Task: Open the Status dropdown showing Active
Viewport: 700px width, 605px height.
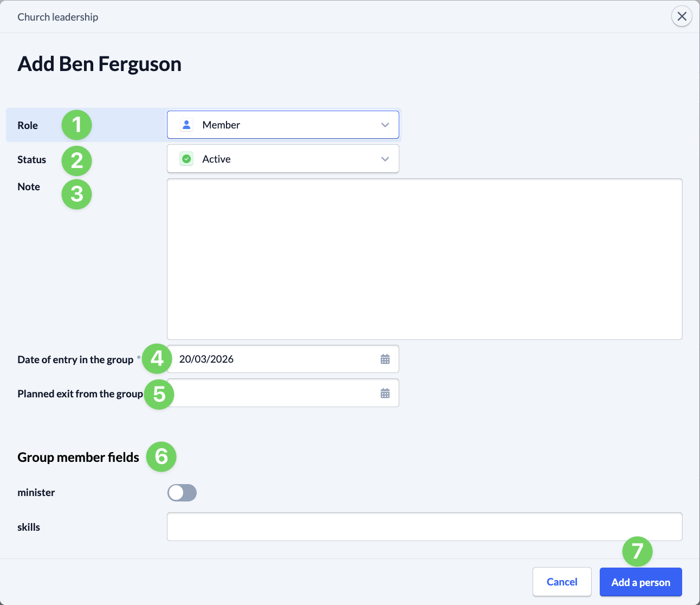Action: pos(283,158)
